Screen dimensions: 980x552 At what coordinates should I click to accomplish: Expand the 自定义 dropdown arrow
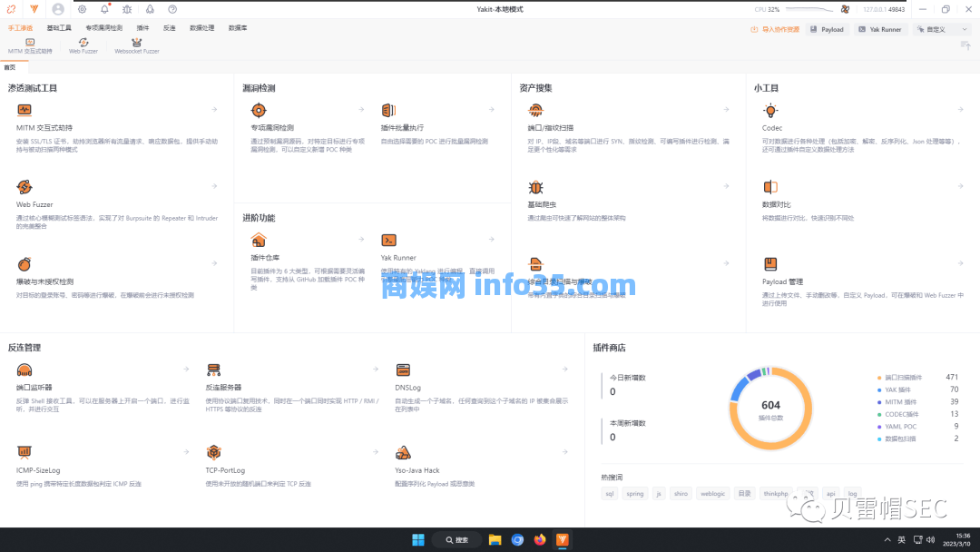[x=964, y=30]
